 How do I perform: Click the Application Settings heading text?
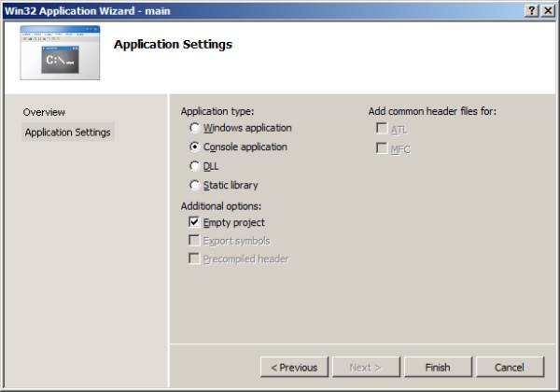(x=174, y=45)
